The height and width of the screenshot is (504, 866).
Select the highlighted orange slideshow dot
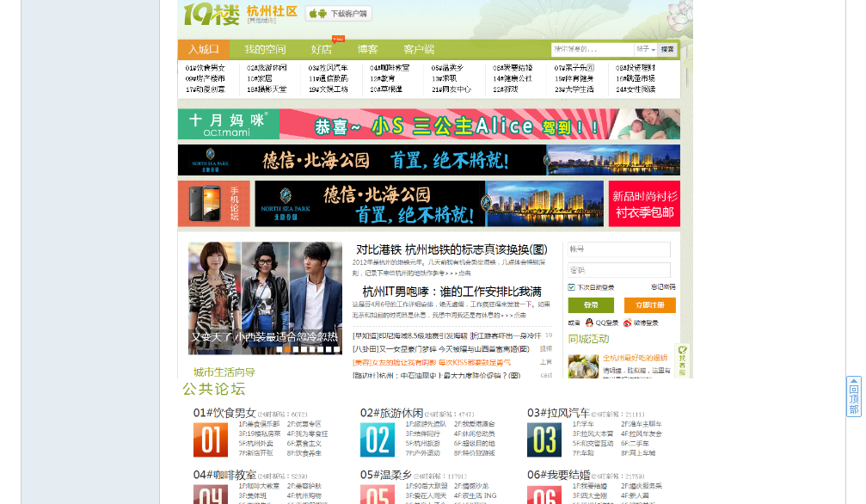pyautogui.click(x=287, y=349)
